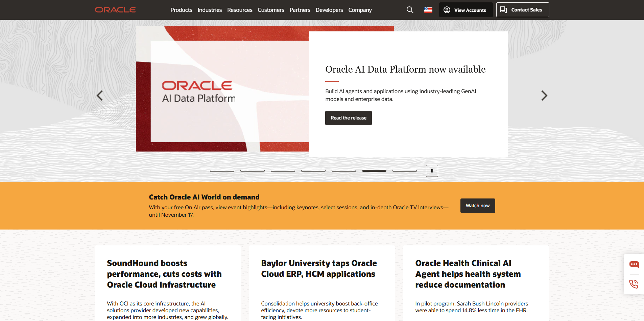Click Watch now button
The image size is (644, 321).
point(478,206)
